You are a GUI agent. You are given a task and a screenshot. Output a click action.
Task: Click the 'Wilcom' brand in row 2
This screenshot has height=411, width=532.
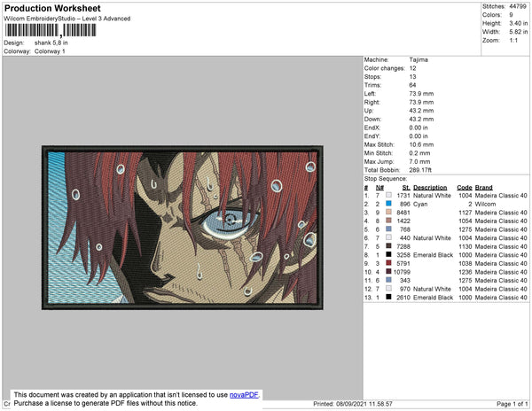(x=486, y=204)
